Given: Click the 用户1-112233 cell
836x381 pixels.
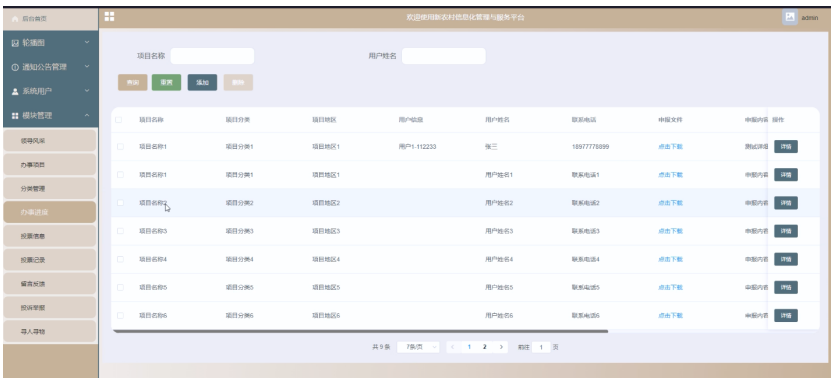Looking at the screenshot, I should pyautogui.click(x=417, y=147).
